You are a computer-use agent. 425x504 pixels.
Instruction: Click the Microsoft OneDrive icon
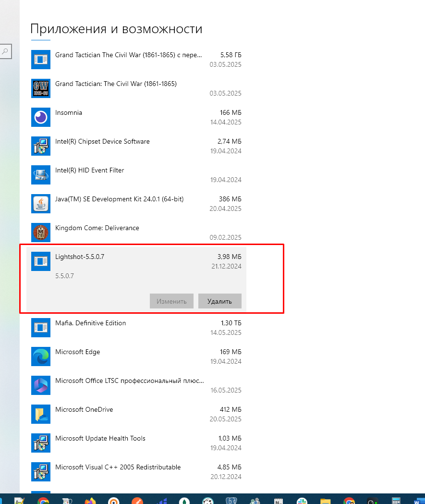[x=41, y=414]
